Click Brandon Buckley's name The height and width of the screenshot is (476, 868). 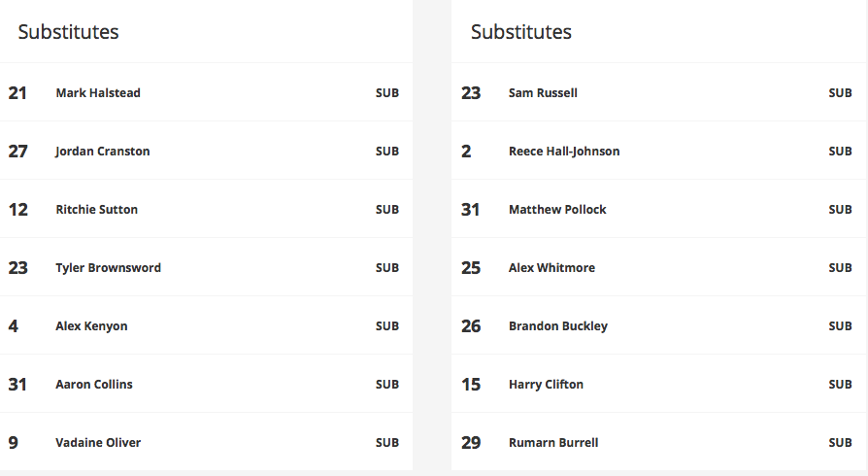558,325
